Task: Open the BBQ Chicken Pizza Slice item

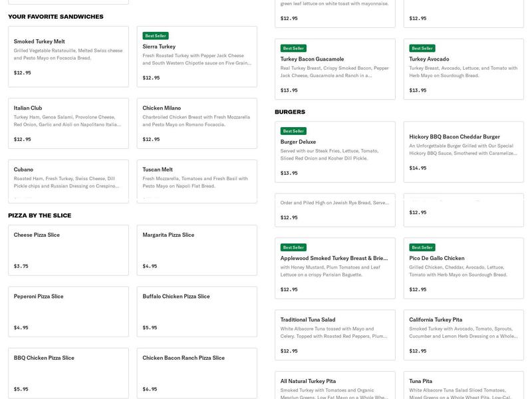Action: point(68,372)
